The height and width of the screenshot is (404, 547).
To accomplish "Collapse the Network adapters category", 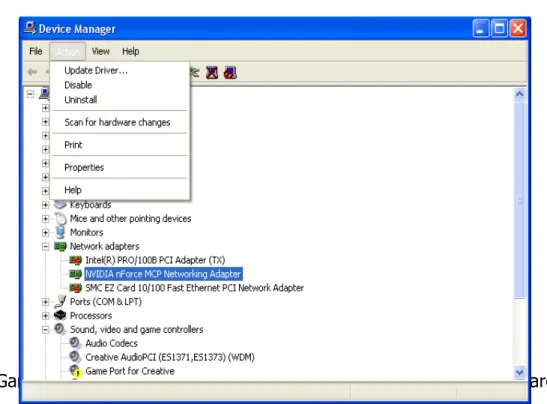I will (x=45, y=247).
